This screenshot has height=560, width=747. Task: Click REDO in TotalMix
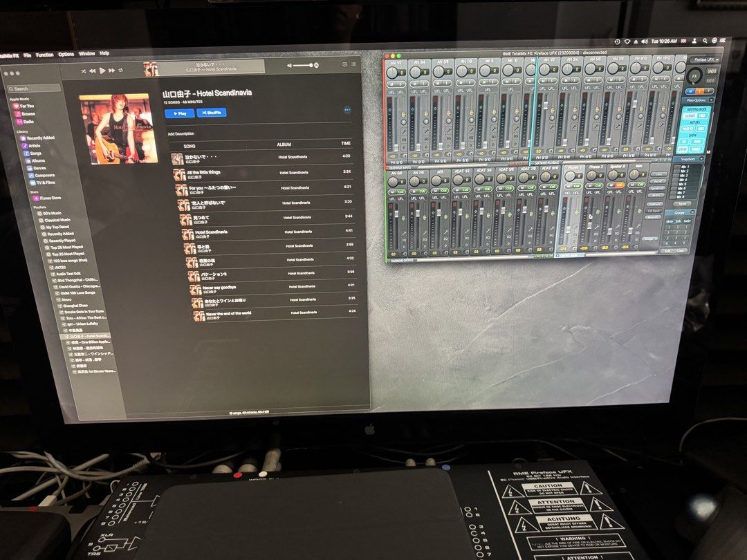point(710,80)
